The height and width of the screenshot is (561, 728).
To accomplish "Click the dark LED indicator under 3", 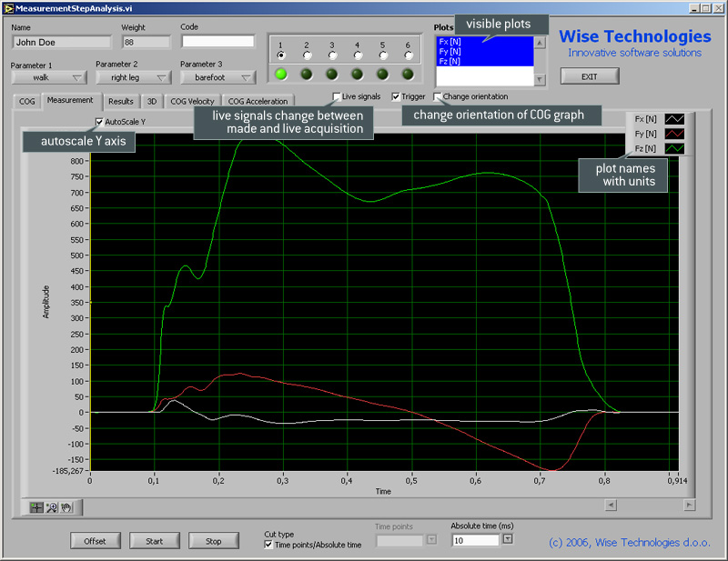I will (331, 74).
